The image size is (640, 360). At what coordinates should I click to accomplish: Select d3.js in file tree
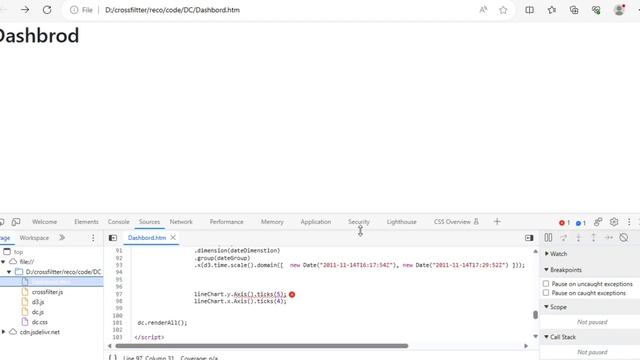[38, 302]
